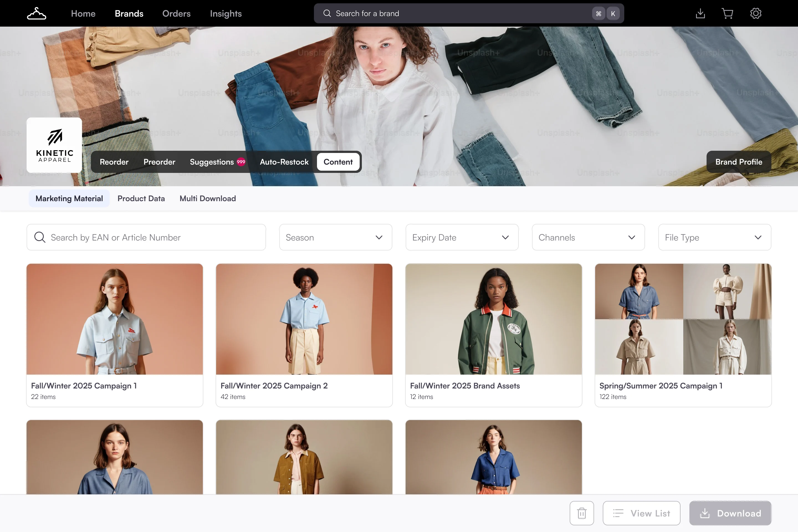
Task: Click the K key shortcut badge
Action: pyautogui.click(x=613, y=14)
